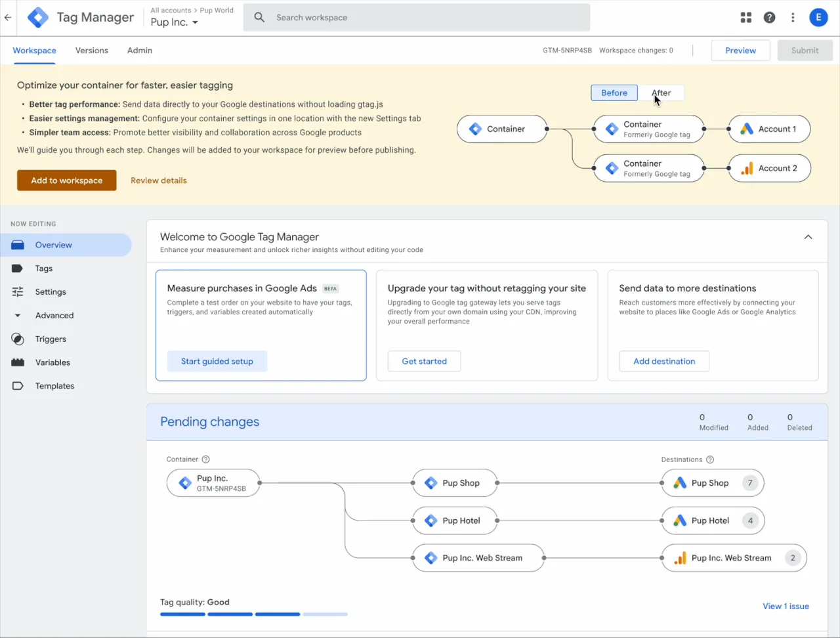The width and height of the screenshot is (840, 638).
Task: Open the View 1 issue link
Action: click(786, 606)
